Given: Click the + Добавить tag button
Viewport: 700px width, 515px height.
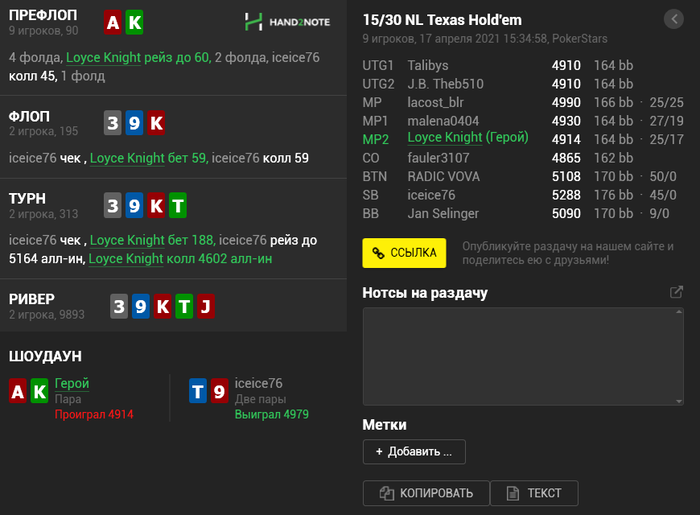Looking at the screenshot, I should tap(414, 452).
